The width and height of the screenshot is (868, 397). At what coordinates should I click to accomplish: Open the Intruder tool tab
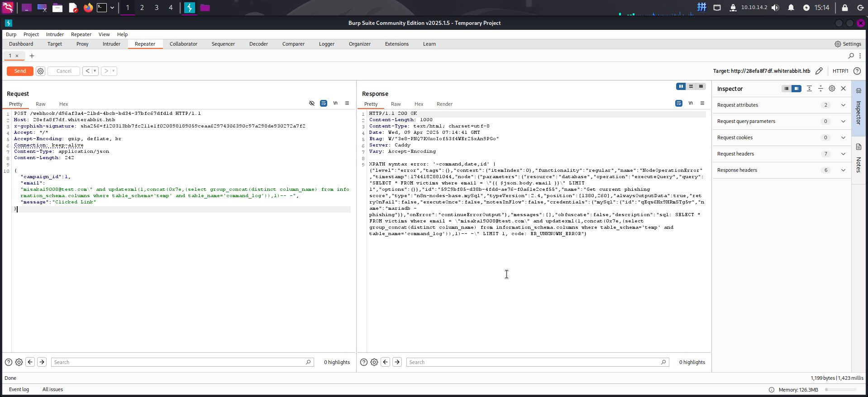pos(111,44)
